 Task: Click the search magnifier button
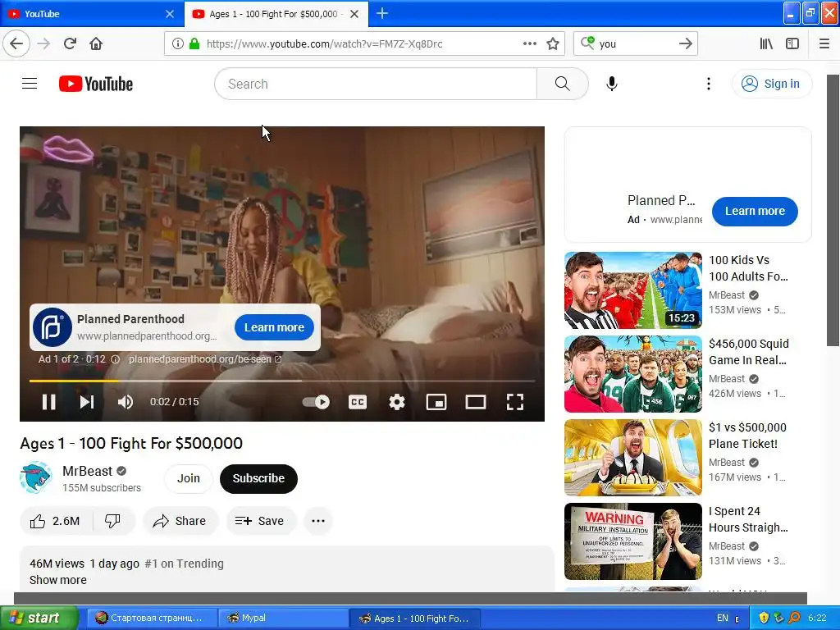pyautogui.click(x=562, y=84)
